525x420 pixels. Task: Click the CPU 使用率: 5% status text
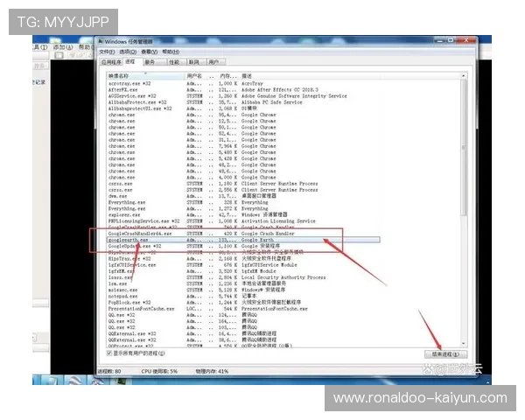tap(159, 371)
